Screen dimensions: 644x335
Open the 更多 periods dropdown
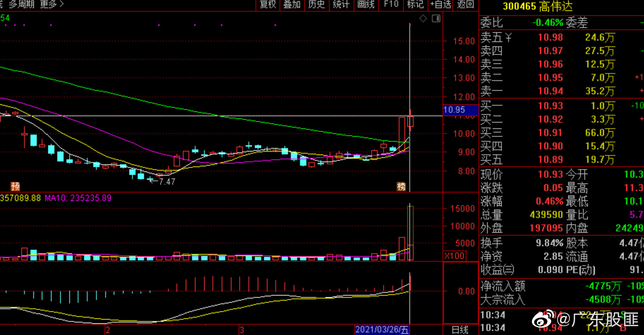[x=52, y=4]
